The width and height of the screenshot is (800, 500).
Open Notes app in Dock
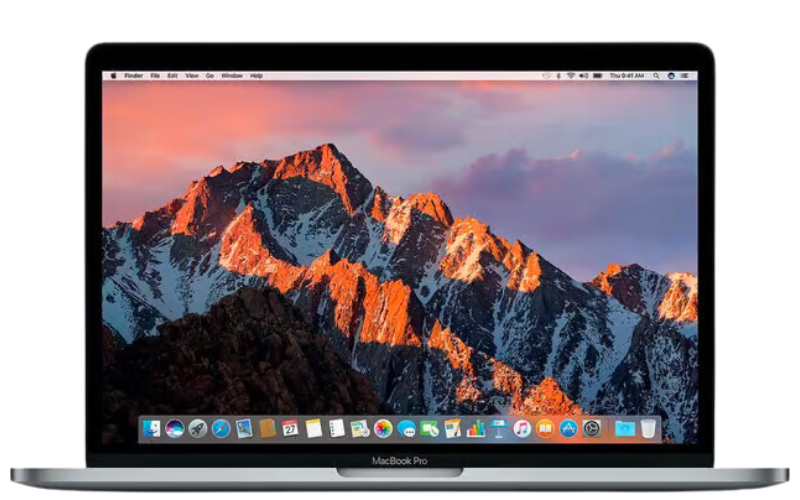314,429
